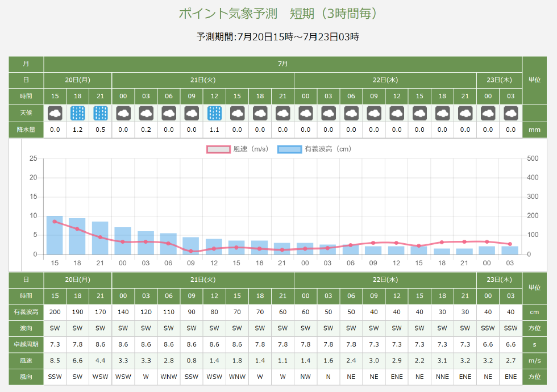Click the rain icon for 20日 18時
Screen dimensions: 557x392
[x=77, y=113]
